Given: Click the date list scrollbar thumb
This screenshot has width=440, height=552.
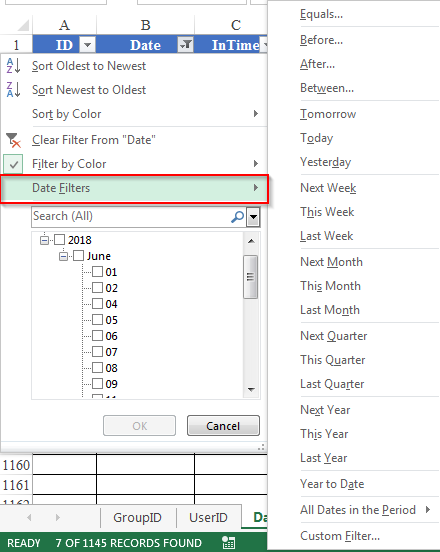Looking at the screenshot, I should click(250, 277).
